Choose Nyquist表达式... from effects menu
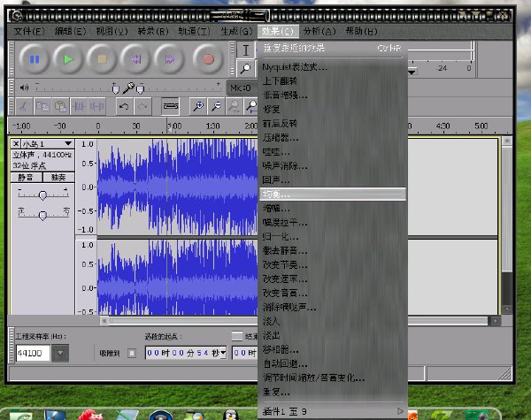Image resolution: width=531 pixels, height=420 pixels. 333,67
